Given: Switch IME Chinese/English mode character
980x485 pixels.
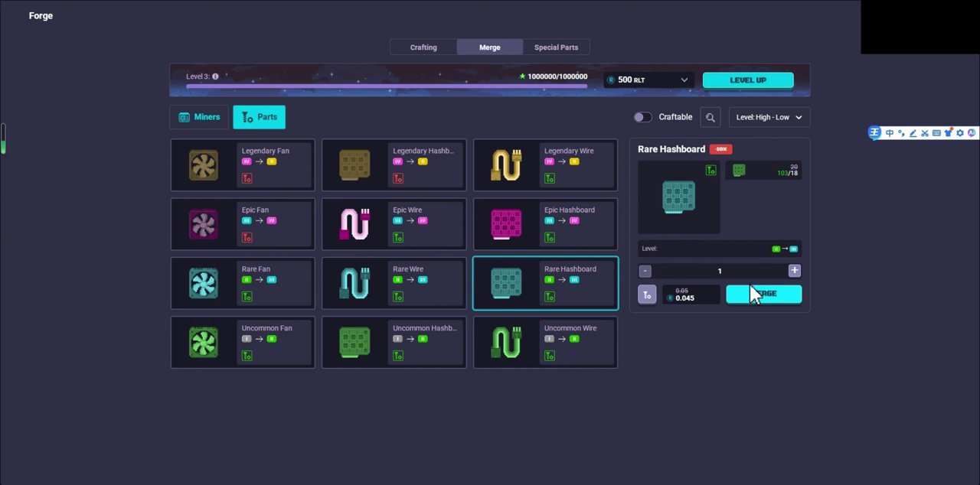Looking at the screenshot, I should (889, 133).
